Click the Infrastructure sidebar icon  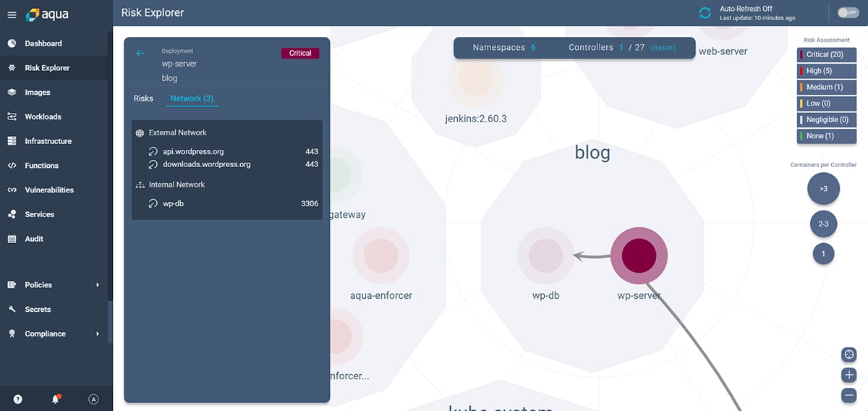[x=12, y=141]
